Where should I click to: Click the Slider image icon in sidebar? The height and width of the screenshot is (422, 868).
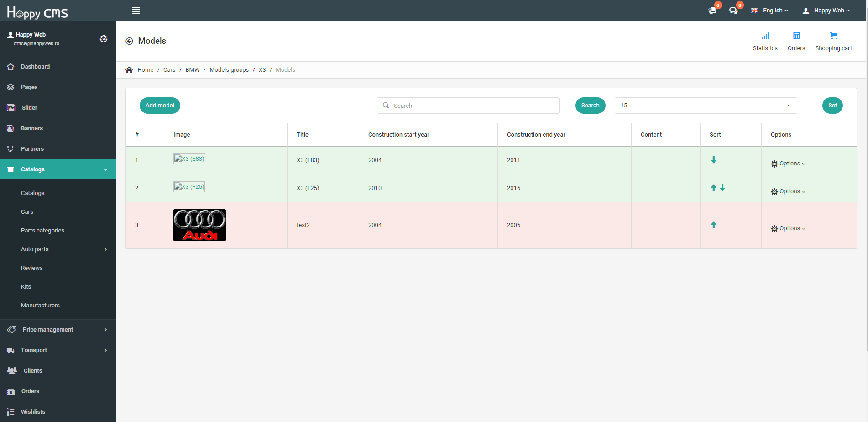[11, 108]
